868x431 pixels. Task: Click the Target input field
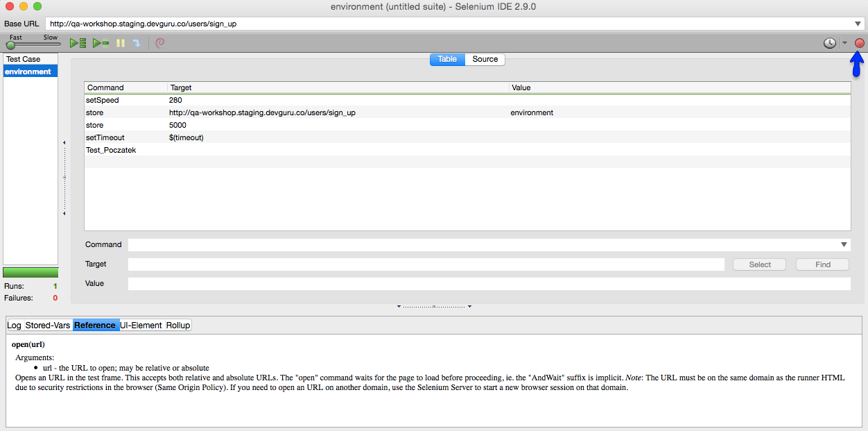pyautogui.click(x=426, y=264)
